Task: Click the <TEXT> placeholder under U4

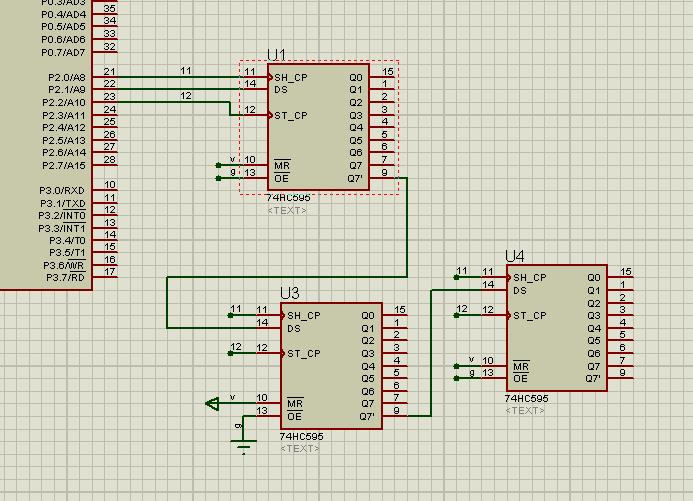Action: (525, 411)
